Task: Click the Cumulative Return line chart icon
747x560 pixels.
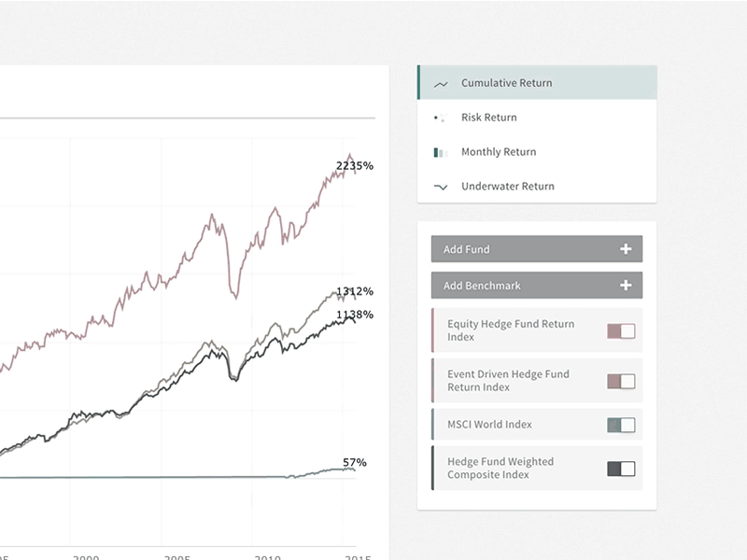Action: (440, 83)
